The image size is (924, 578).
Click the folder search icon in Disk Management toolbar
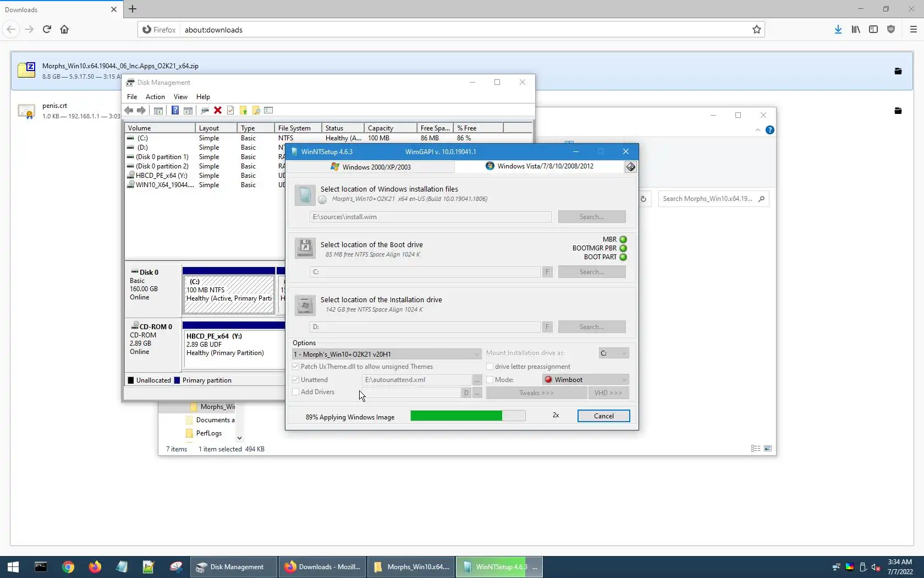point(256,111)
